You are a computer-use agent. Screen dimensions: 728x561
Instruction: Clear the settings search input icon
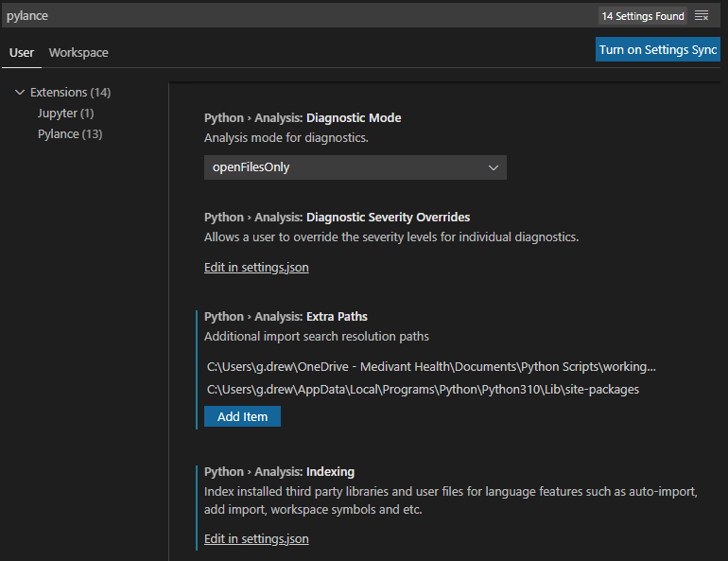[702, 16]
